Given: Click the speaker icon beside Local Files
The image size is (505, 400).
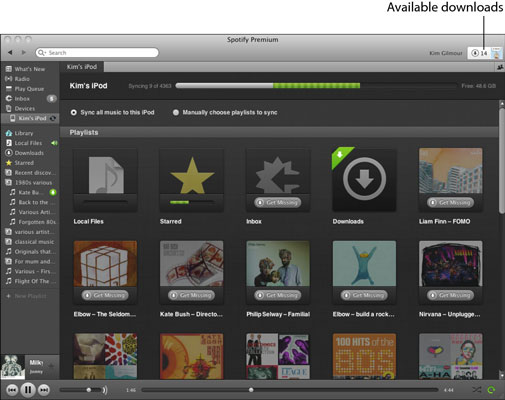Looking at the screenshot, I should tap(54, 143).
